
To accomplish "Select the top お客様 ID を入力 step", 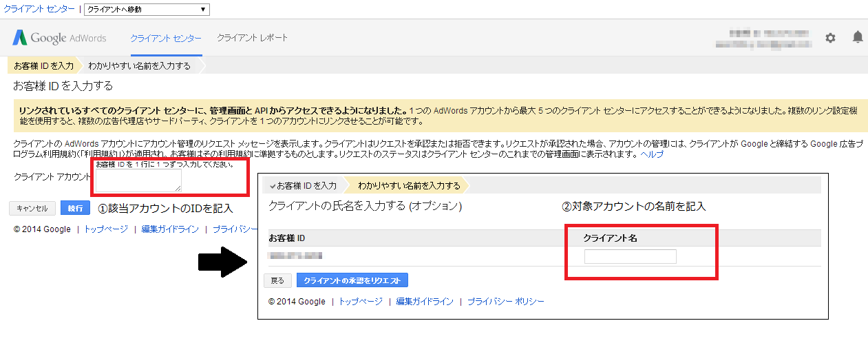I will [x=43, y=65].
